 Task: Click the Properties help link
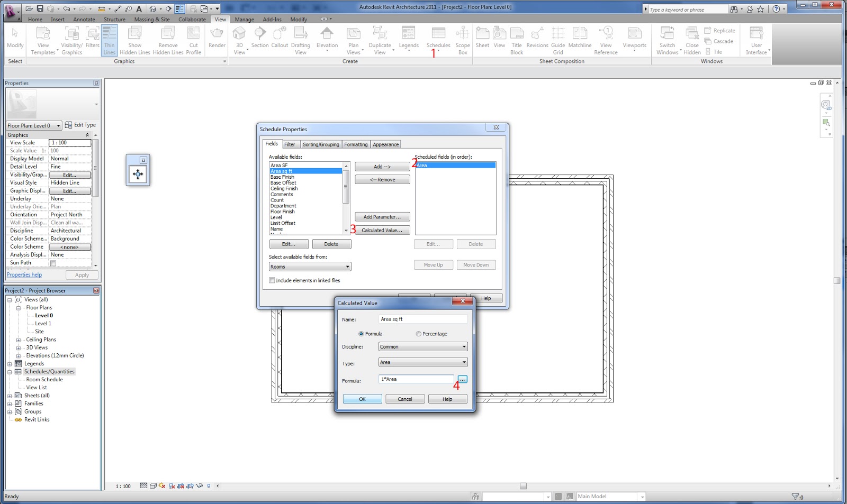click(x=24, y=274)
